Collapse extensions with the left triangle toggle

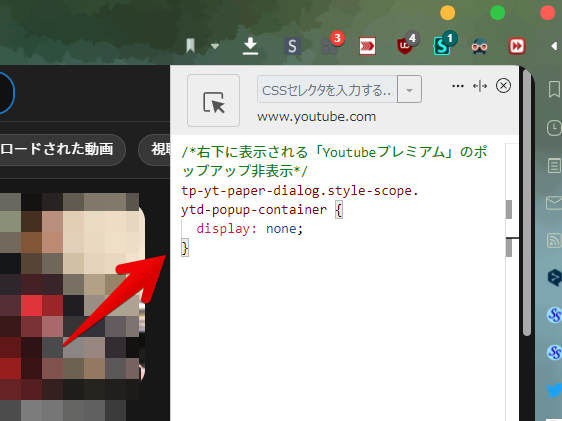554,46
